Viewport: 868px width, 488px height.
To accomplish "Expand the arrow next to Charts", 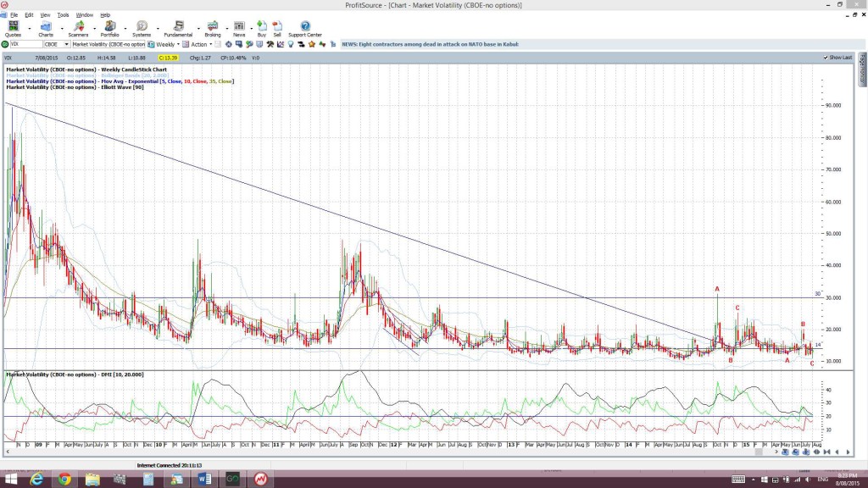I will [61, 28].
